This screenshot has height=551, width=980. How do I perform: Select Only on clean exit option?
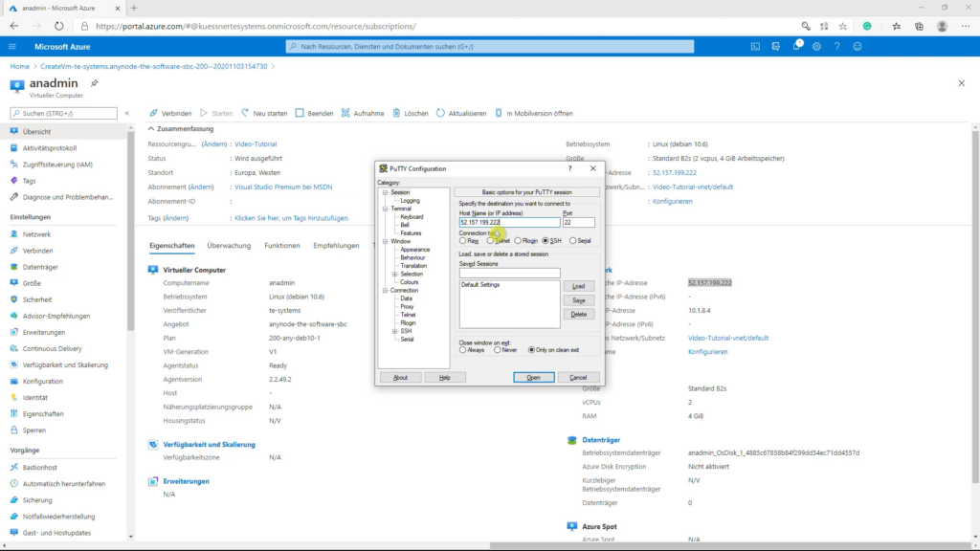tap(532, 350)
